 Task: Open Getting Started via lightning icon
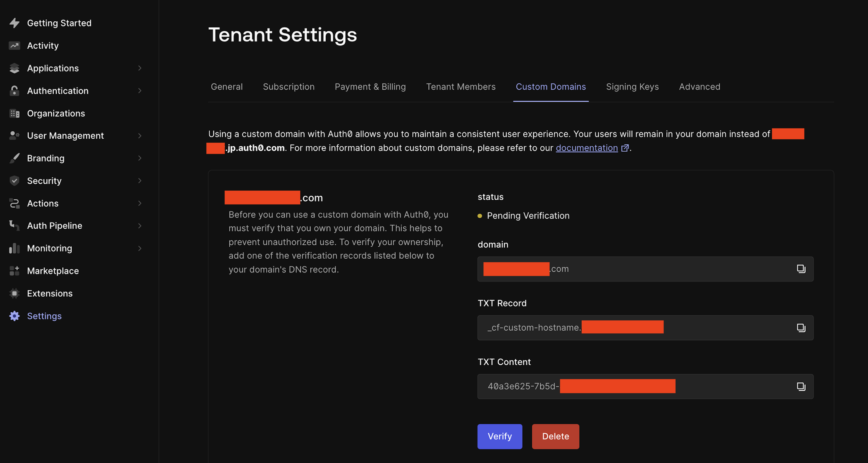click(14, 23)
